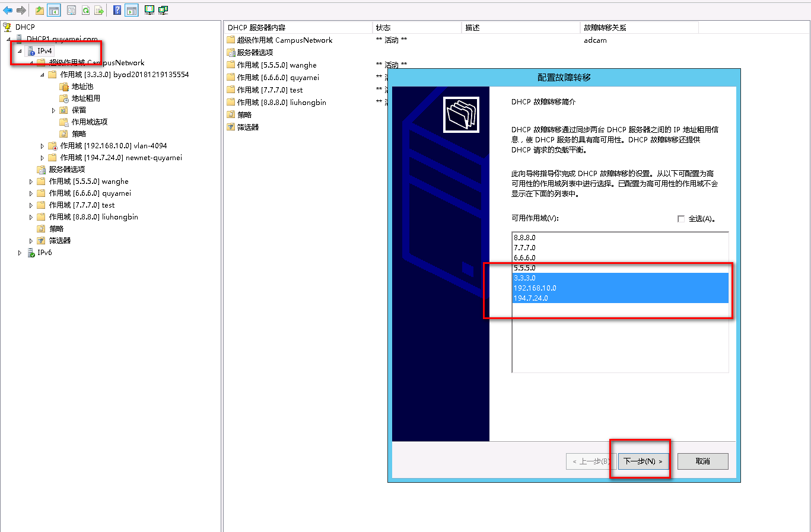Image resolution: width=811 pixels, height=532 pixels.
Task: Click 下一步(N) next button
Action: [x=643, y=461]
